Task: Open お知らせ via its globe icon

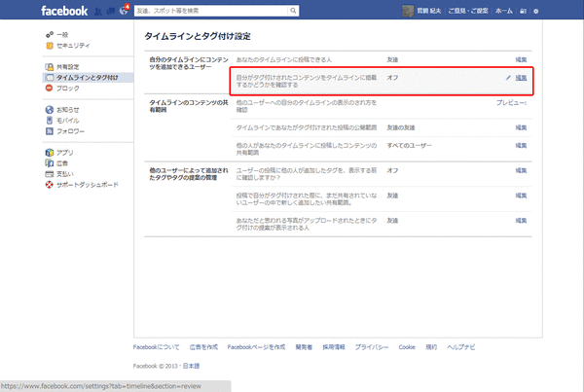Action: [x=50, y=110]
